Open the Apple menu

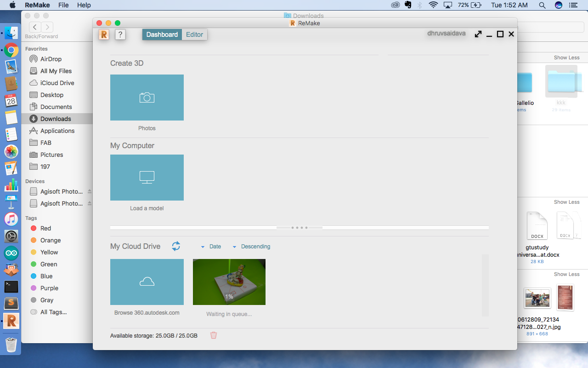click(12, 5)
